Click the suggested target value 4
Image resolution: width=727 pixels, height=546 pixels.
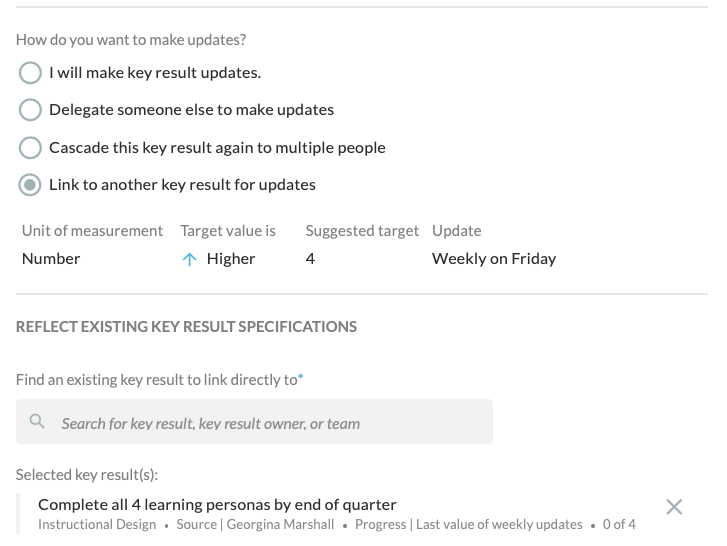(310, 259)
